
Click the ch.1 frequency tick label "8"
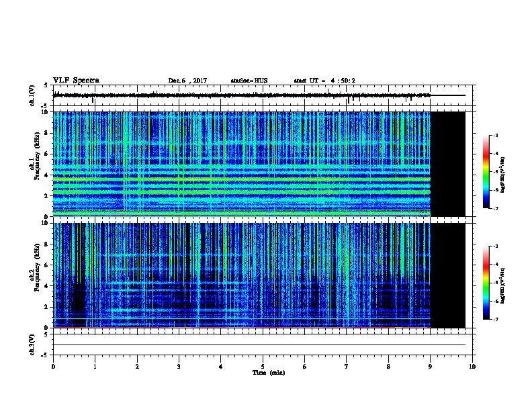[47, 133]
